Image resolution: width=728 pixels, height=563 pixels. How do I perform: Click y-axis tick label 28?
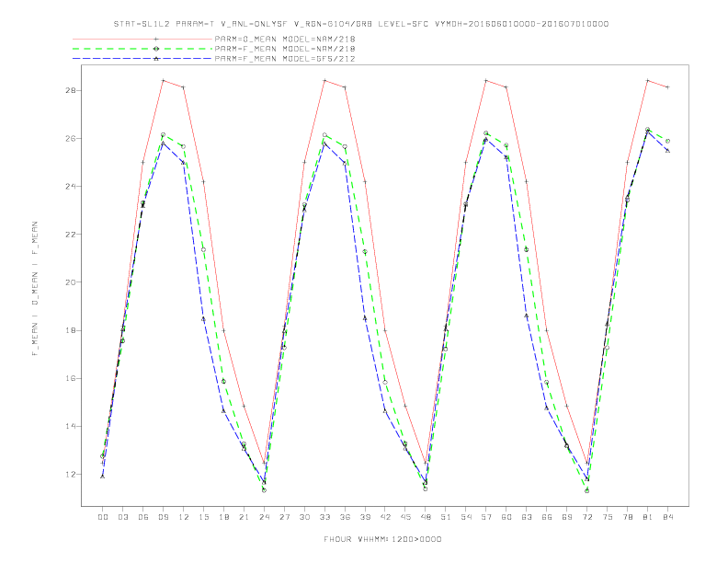pyautogui.click(x=71, y=90)
